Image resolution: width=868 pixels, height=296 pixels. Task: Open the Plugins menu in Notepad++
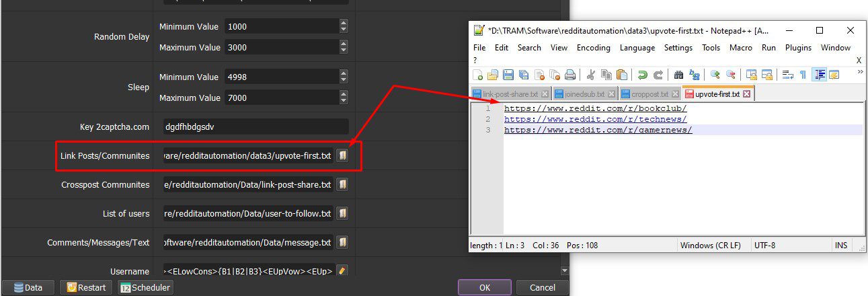[798, 48]
